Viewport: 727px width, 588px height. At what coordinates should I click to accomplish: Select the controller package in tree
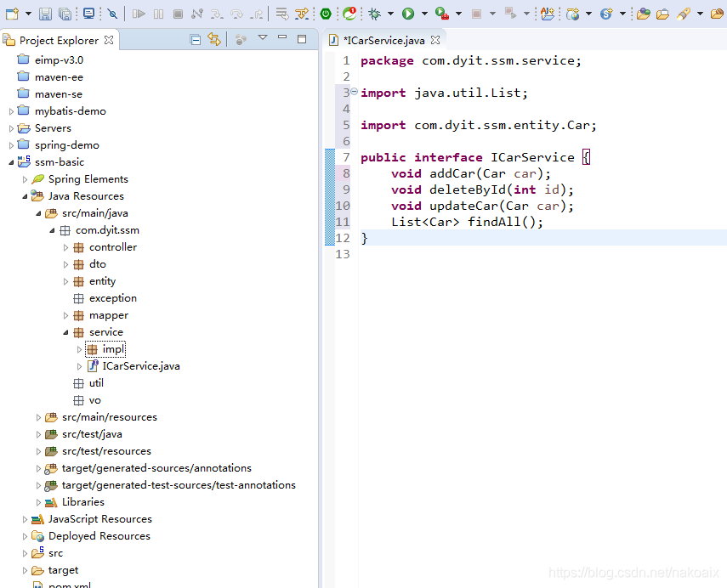(112, 247)
